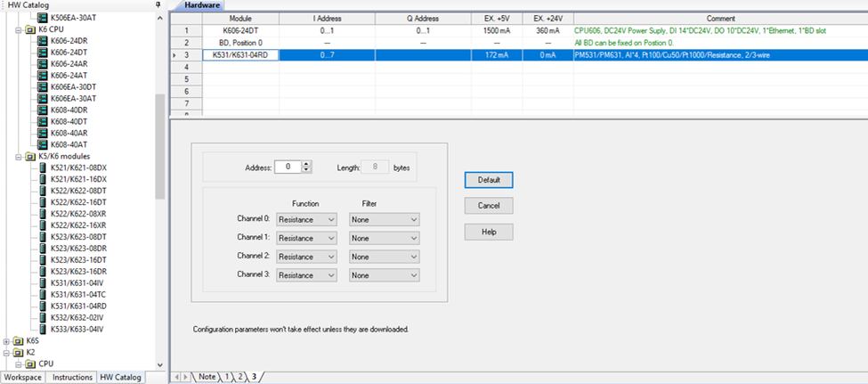Switch to the Instructions tab
This screenshot has width=868, height=384.
click(x=72, y=378)
